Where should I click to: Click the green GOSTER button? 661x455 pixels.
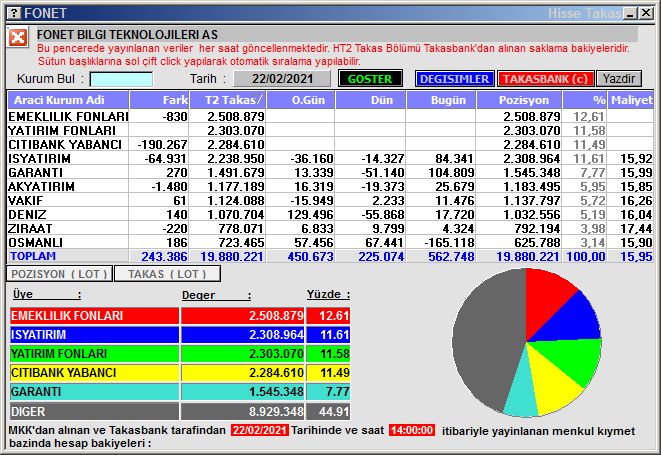[370, 79]
